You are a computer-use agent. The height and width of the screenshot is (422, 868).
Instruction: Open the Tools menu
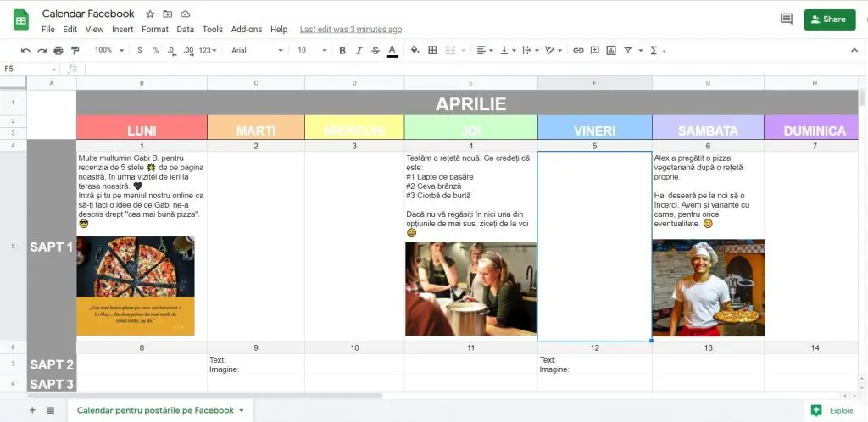(x=213, y=30)
